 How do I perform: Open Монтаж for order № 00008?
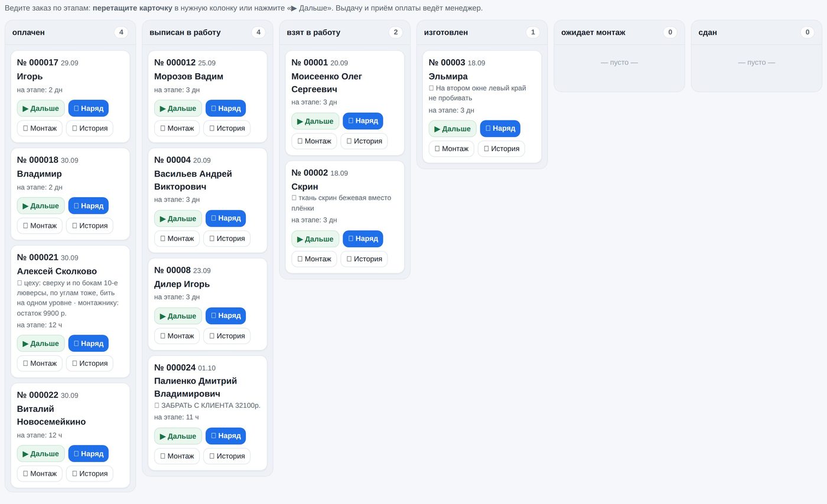pos(177,336)
